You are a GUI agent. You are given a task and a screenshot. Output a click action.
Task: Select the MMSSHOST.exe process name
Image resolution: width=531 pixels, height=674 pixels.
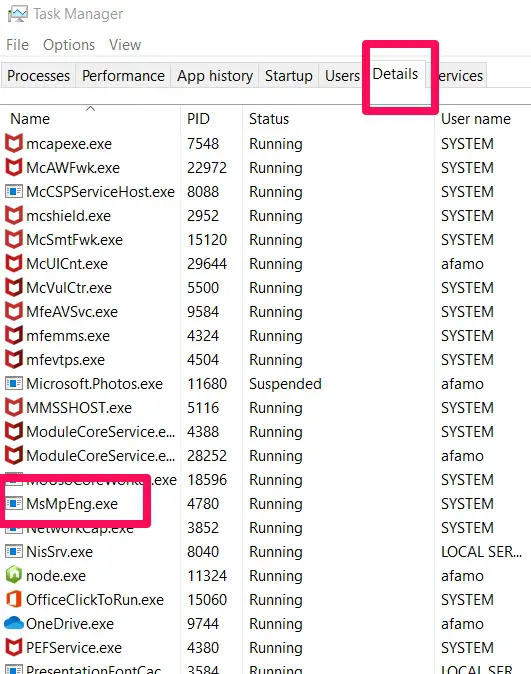click(x=79, y=407)
